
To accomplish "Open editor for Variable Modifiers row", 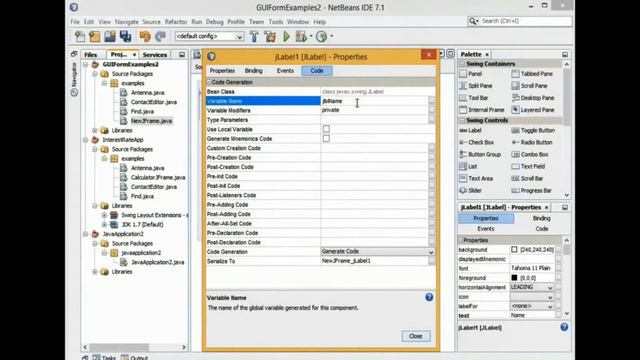I will [431, 110].
